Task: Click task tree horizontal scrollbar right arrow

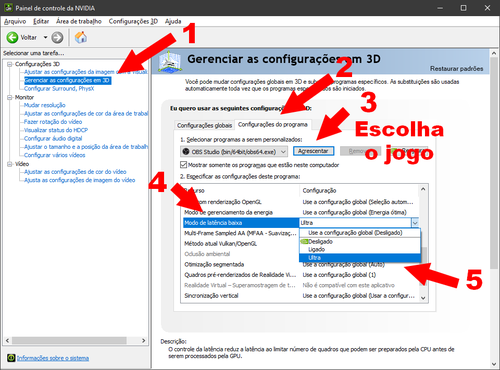Action: coord(144,340)
